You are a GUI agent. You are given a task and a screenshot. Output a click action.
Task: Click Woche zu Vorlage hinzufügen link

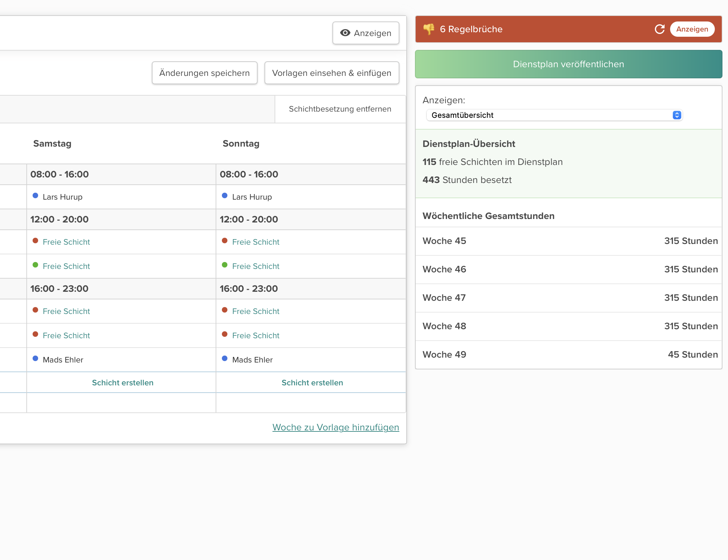336,427
